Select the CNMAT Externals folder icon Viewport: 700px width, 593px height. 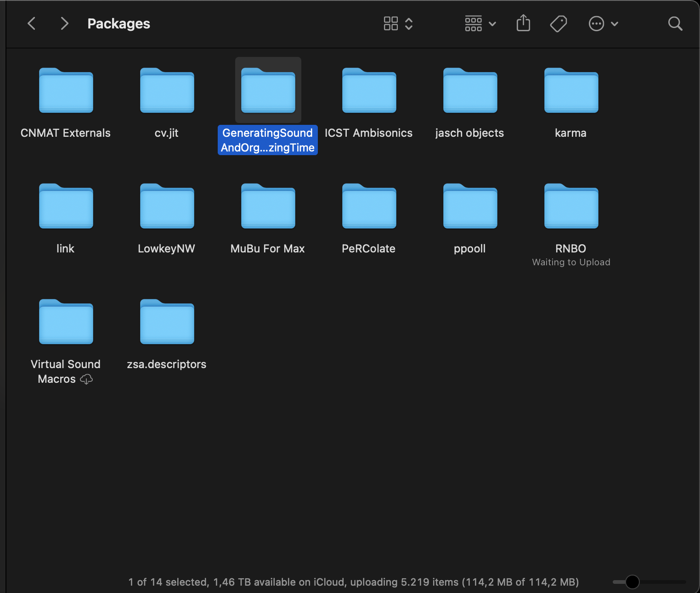(66, 90)
